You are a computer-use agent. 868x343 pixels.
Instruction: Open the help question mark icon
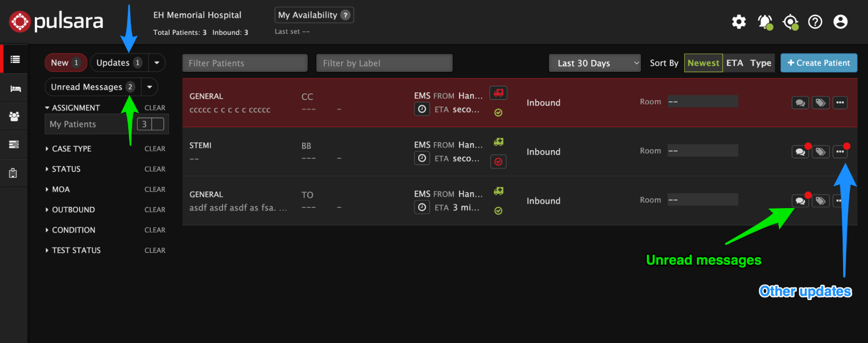(x=815, y=22)
